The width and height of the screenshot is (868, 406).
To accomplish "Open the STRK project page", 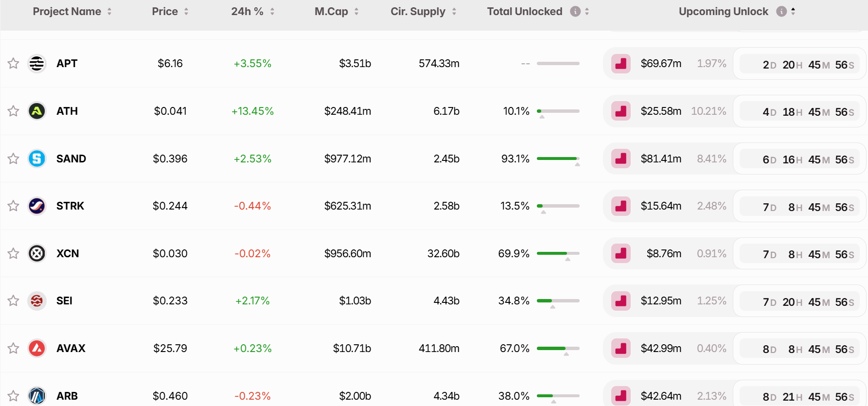I will tap(71, 206).
